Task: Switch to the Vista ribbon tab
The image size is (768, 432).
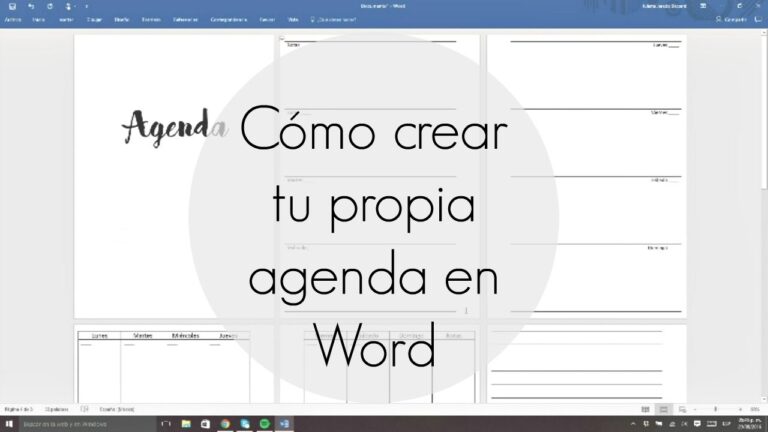Action: pyautogui.click(x=293, y=20)
